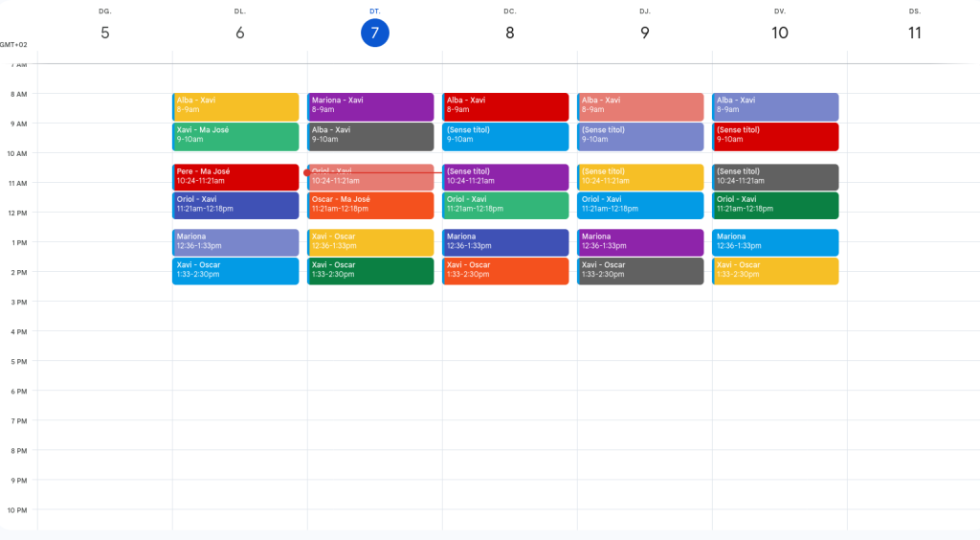
Task: Click Tuesday's Oscar - Ma José event
Action: [x=370, y=205]
